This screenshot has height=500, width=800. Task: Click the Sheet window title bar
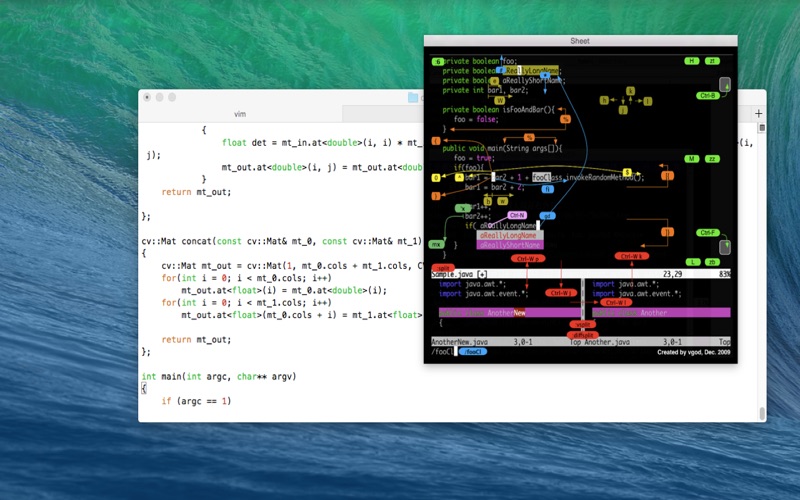(x=580, y=41)
